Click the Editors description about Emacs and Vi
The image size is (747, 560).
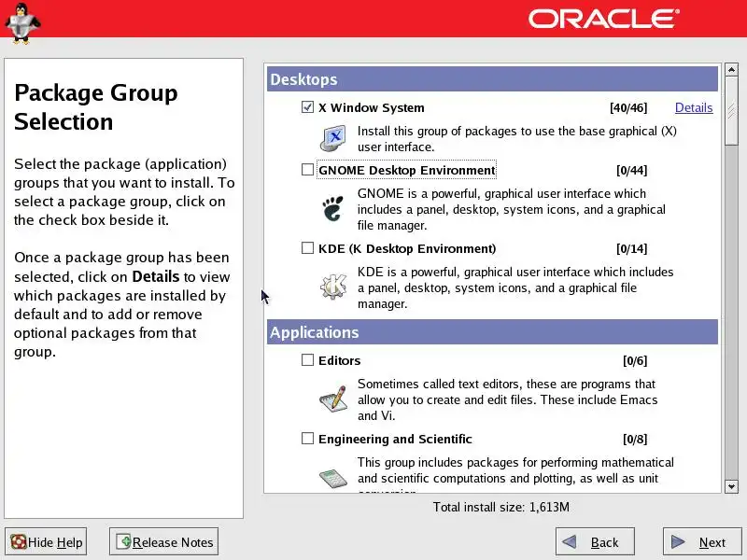pyautogui.click(x=507, y=399)
